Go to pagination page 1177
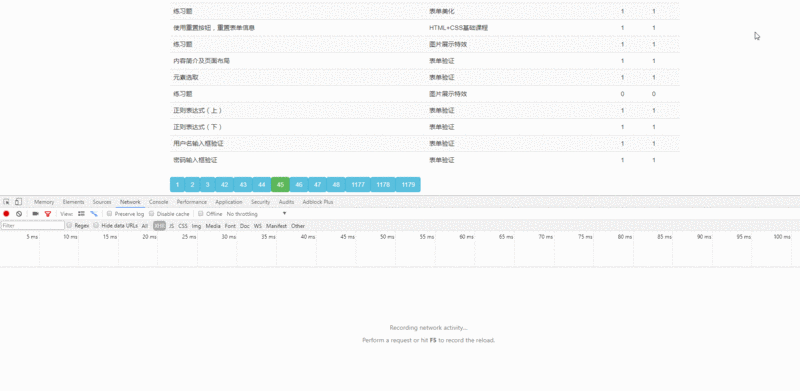 point(358,185)
